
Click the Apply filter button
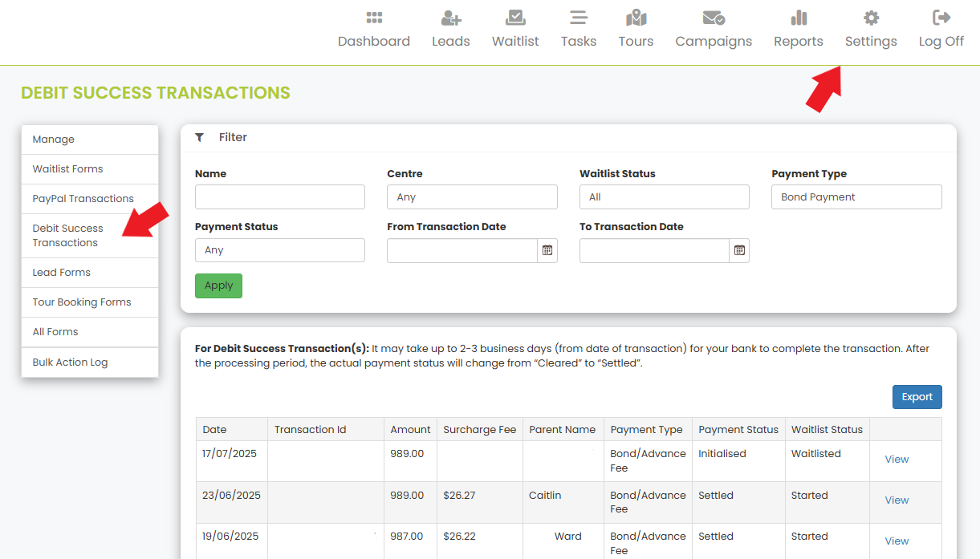pyautogui.click(x=218, y=286)
